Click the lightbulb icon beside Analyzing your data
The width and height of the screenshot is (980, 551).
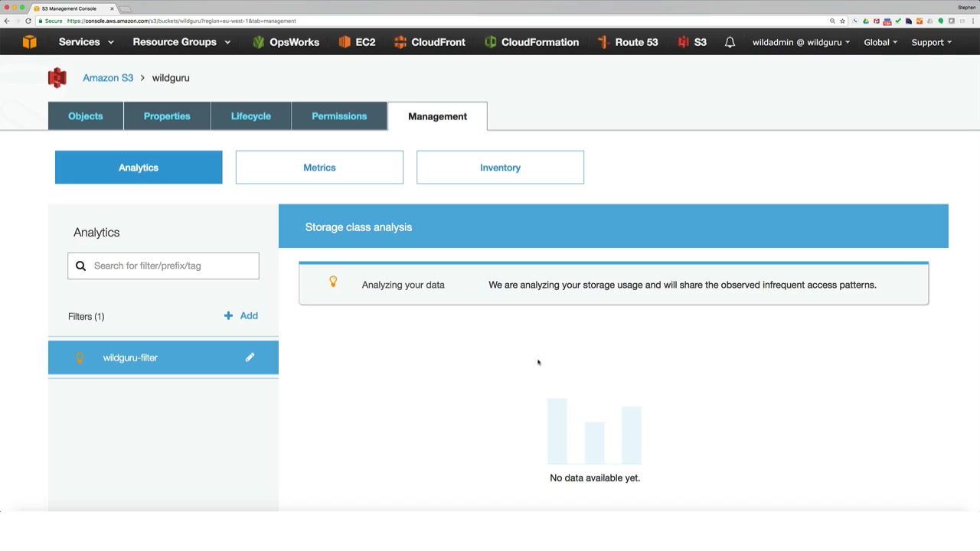point(333,282)
